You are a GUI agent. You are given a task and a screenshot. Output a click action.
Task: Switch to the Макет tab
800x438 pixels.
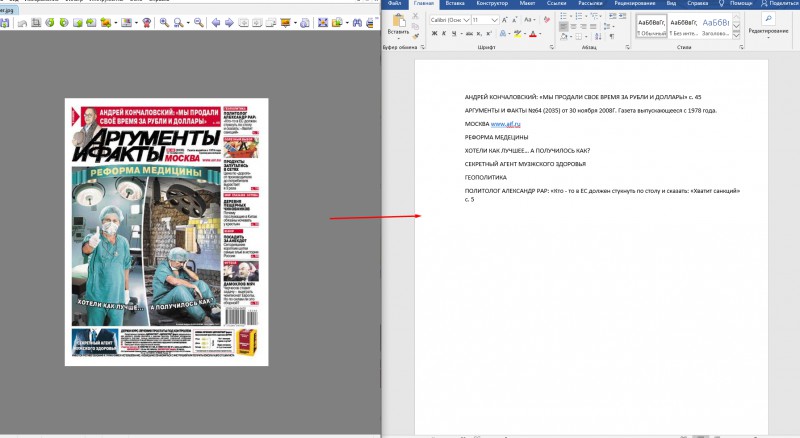pyautogui.click(x=527, y=3)
